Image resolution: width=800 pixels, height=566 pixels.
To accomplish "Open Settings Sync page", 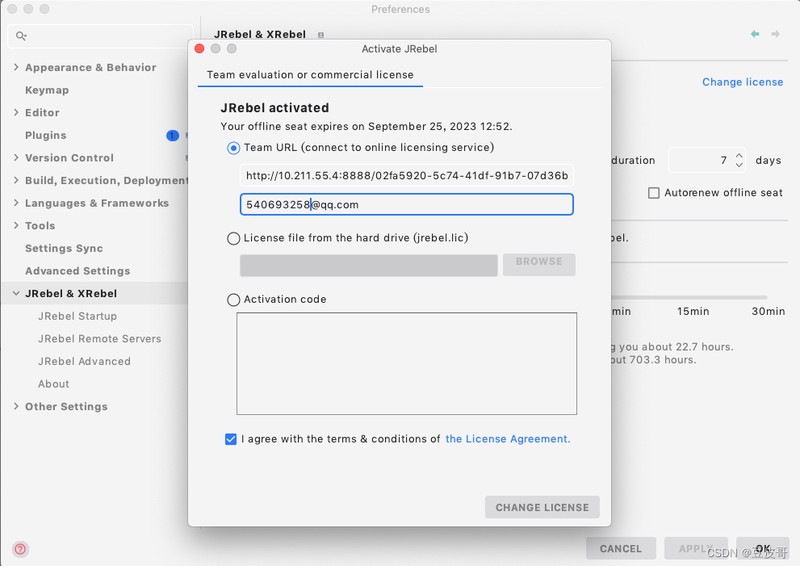I will [64, 248].
